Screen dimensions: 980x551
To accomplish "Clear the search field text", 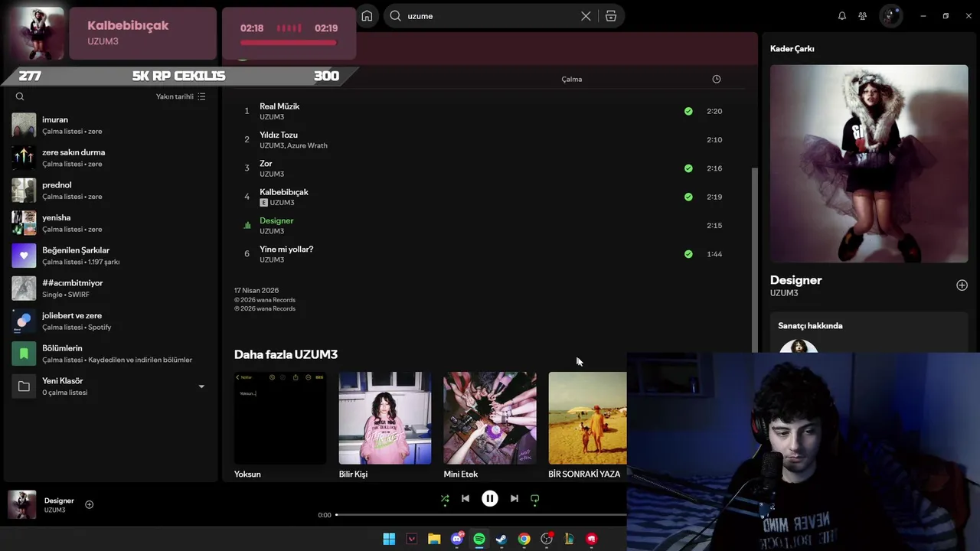I will [x=586, y=16].
